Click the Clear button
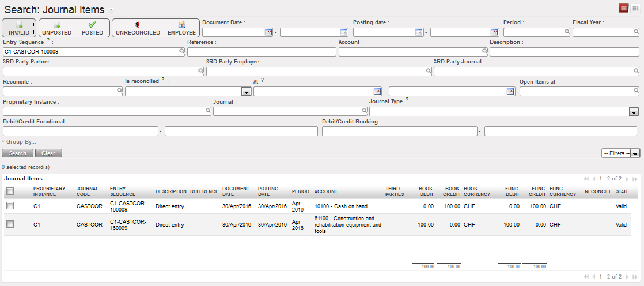Image resolution: width=644 pixels, height=286 pixels. click(48, 153)
